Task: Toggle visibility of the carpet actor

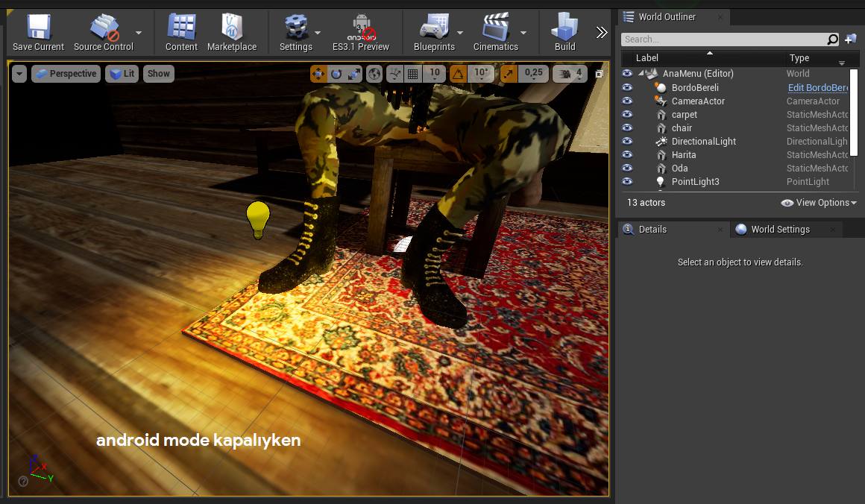Action: 627,115
